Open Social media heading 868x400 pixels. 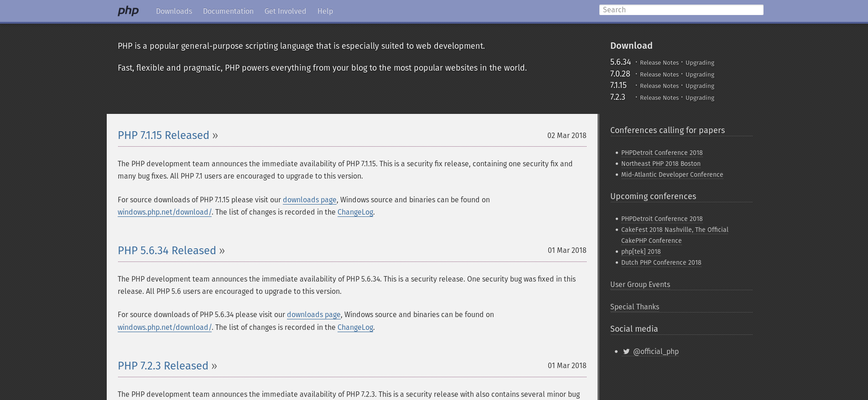click(634, 329)
